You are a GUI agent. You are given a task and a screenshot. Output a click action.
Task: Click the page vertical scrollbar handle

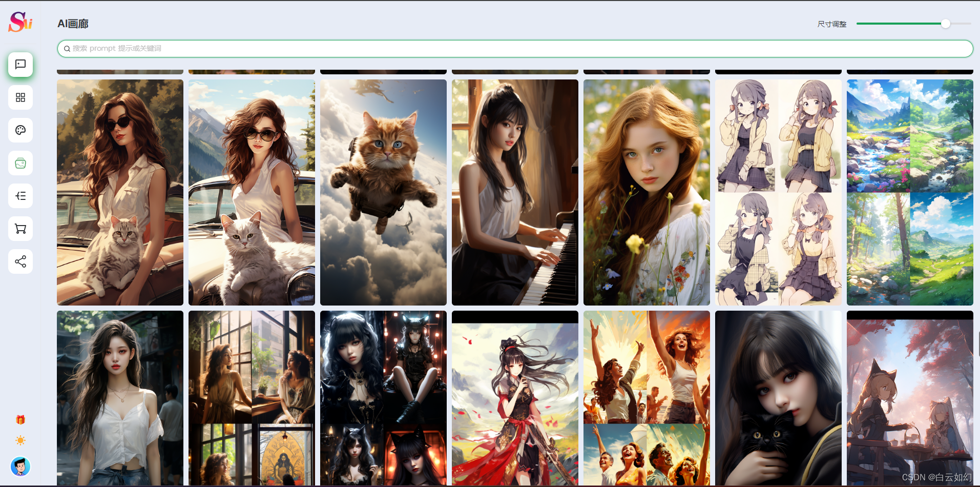tap(978, 343)
